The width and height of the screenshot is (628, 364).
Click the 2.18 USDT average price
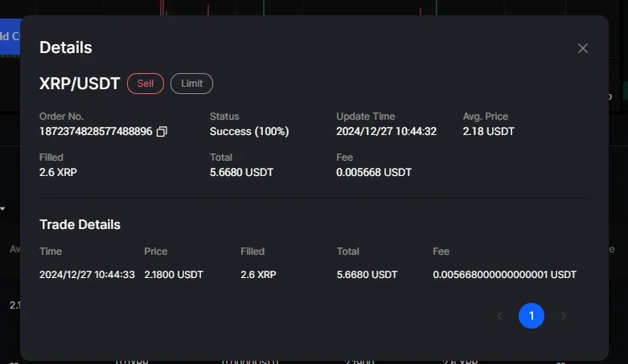pyautogui.click(x=488, y=131)
